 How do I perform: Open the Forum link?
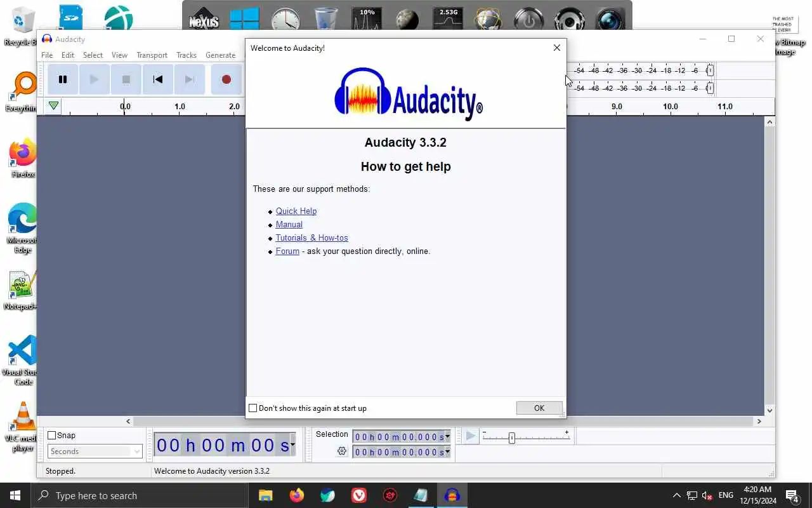tap(287, 251)
